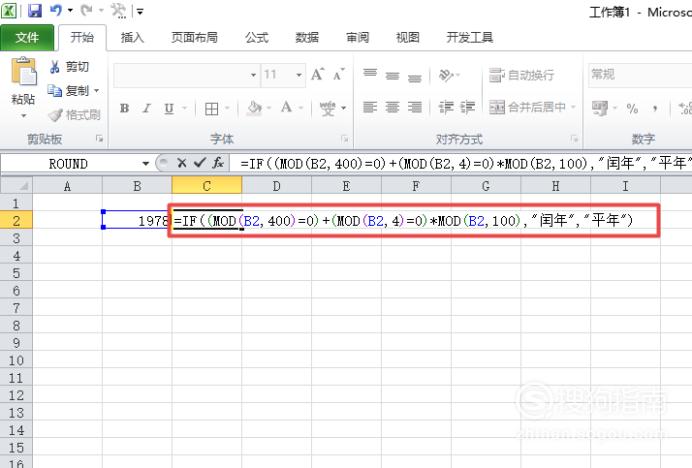This screenshot has height=468, width=692.
Task: Open the 文件 menu tab
Action: [x=27, y=38]
